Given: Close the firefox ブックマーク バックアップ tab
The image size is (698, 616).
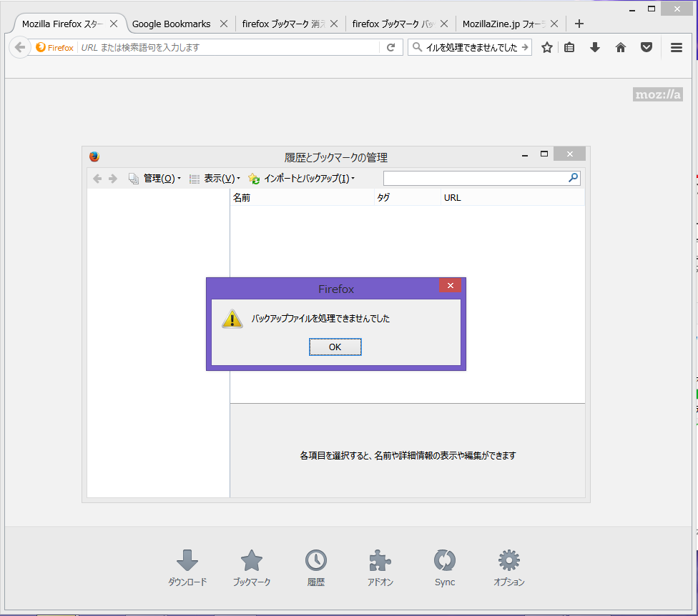Looking at the screenshot, I should (x=444, y=24).
